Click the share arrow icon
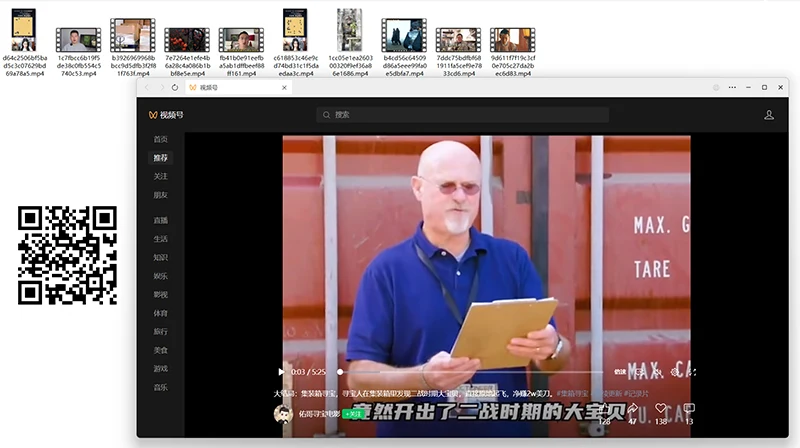 (x=631, y=409)
